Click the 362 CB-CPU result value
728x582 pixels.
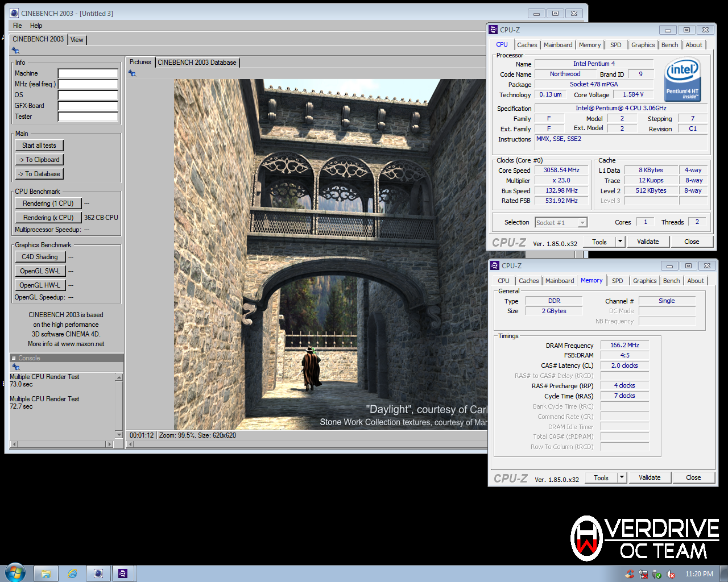[x=101, y=218]
